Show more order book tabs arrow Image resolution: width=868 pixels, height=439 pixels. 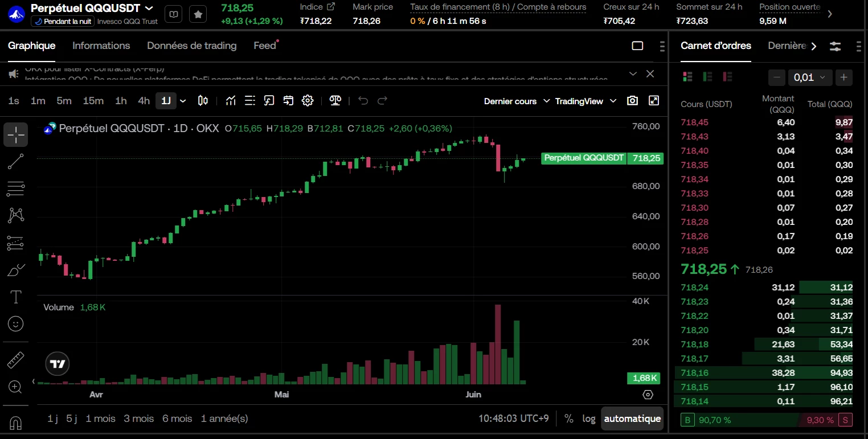click(814, 46)
